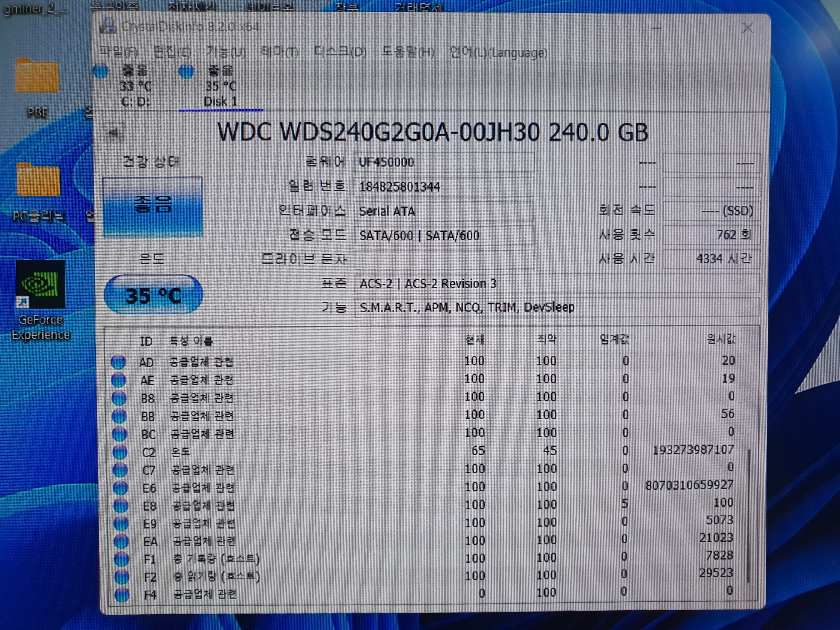Click the attribute list vertical scrollbar

[x=748, y=516]
